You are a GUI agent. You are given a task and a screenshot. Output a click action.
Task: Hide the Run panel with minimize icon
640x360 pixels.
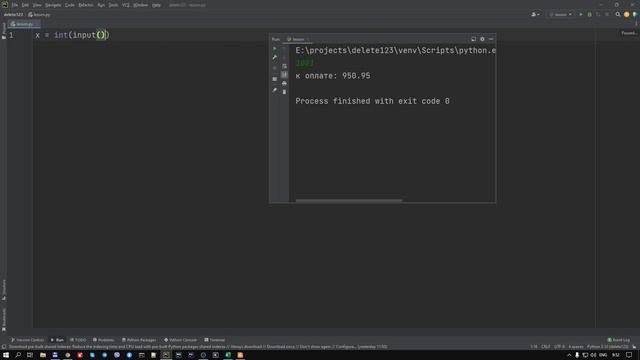pyautogui.click(x=491, y=39)
